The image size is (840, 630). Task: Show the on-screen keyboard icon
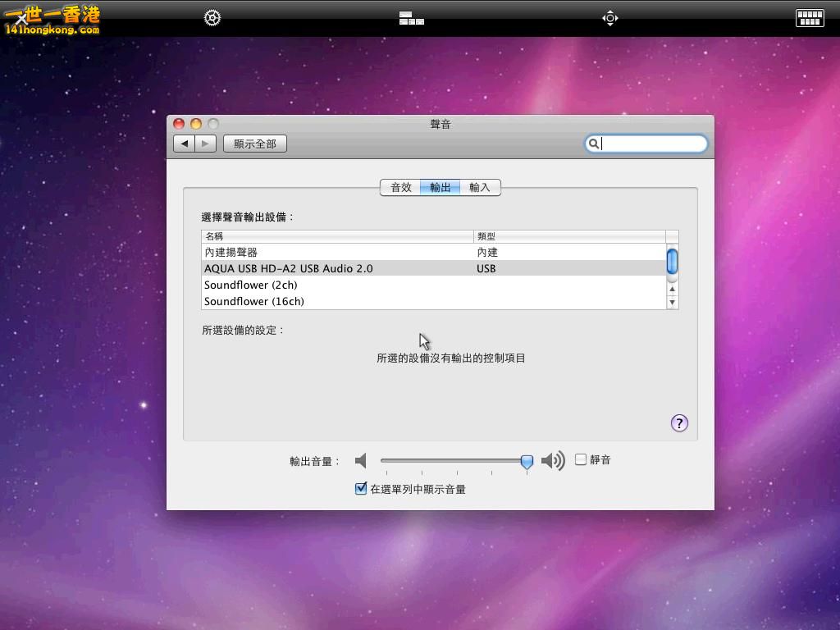tap(809, 18)
